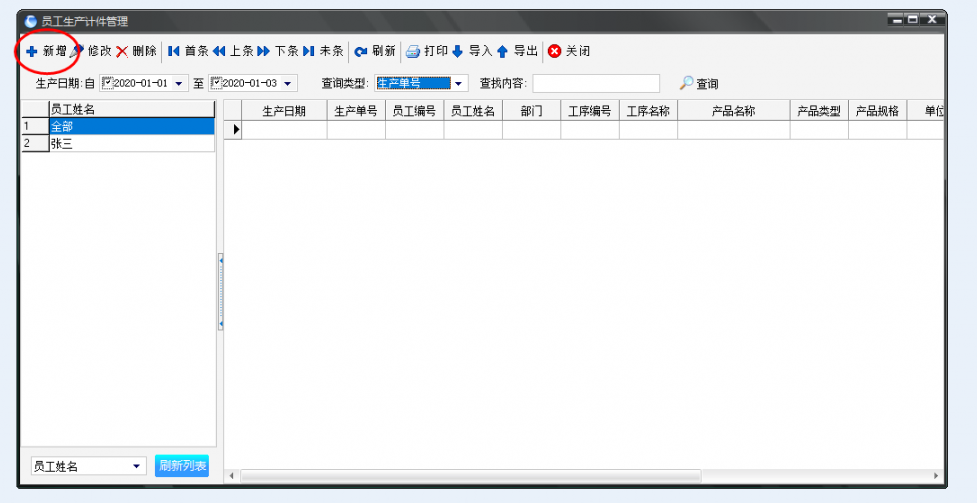Viewport: 977px width, 503px height.
Task: Click the 工序名称 column header
Action: pos(648,111)
